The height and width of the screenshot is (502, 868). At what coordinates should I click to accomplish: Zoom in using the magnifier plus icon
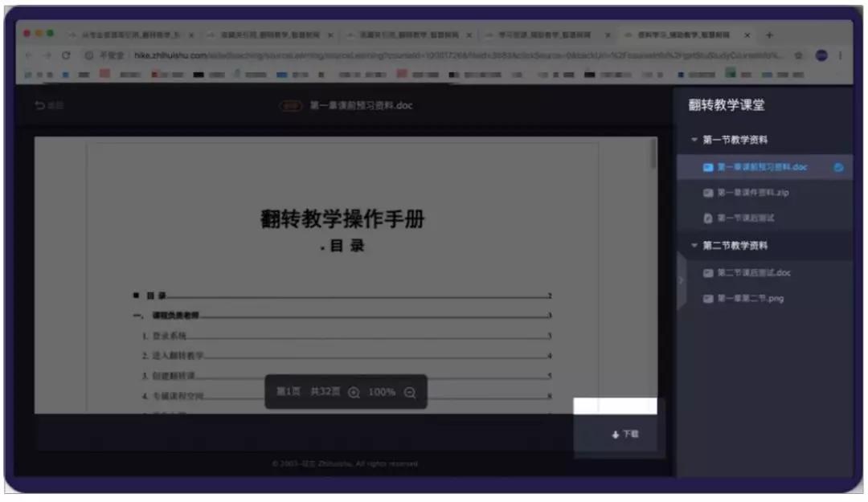[355, 393]
